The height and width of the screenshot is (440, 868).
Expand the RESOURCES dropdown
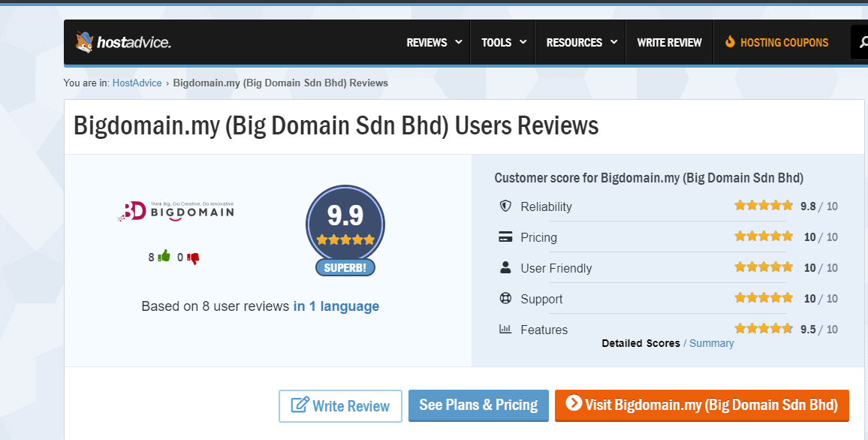[574, 42]
